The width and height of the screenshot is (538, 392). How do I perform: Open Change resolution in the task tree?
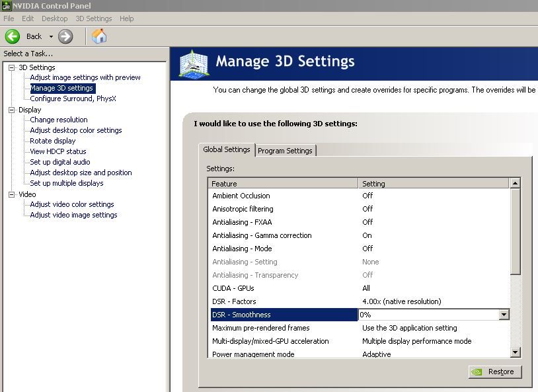tap(58, 120)
